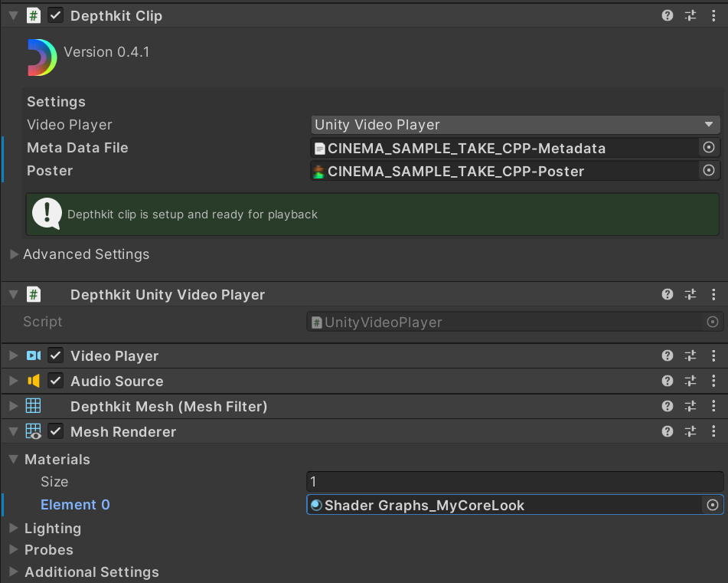This screenshot has height=583, width=728.
Task: Disable the Depthkit Clip component
Action: tap(55, 15)
